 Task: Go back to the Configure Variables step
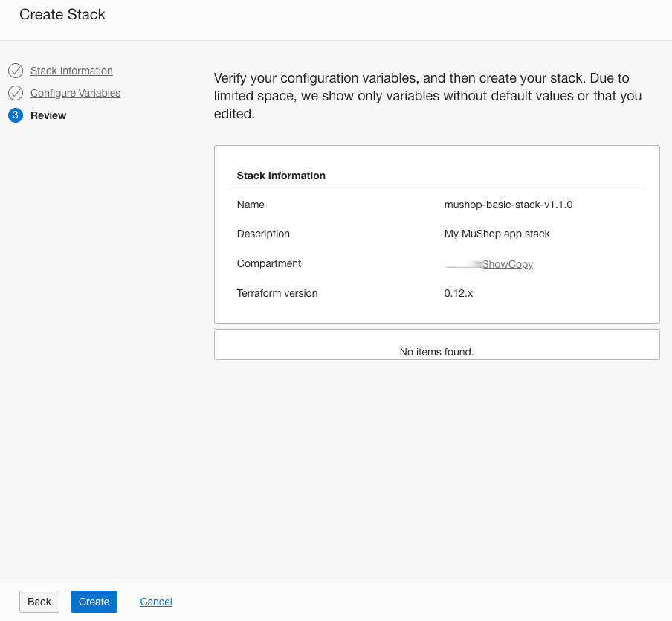pyautogui.click(x=75, y=93)
